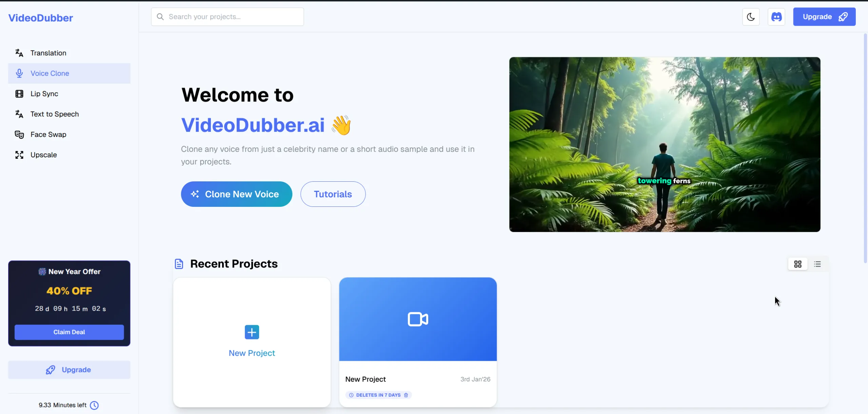Click the 3rd Jan'26 date text

coord(475,379)
